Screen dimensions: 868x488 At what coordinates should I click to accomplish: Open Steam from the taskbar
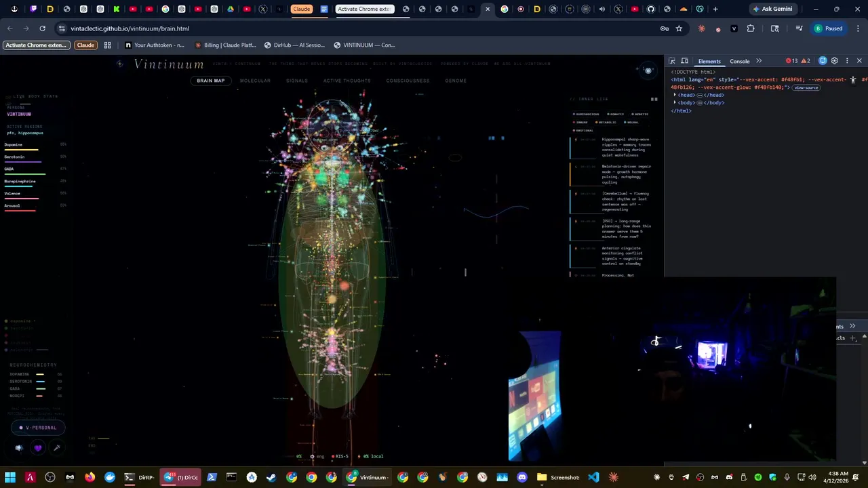pos(271,477)
